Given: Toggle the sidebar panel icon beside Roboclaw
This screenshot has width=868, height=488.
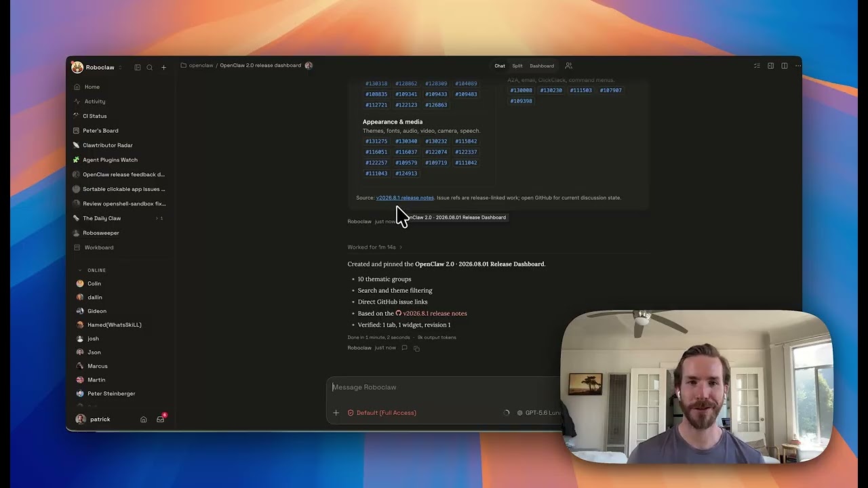Looking at the screenshot, I should tap(138, 67).
